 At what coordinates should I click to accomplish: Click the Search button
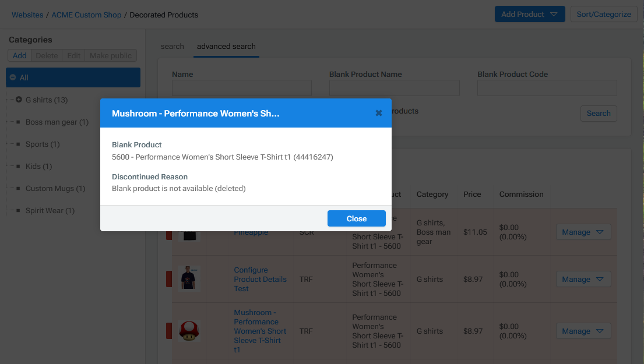[599, 113]
